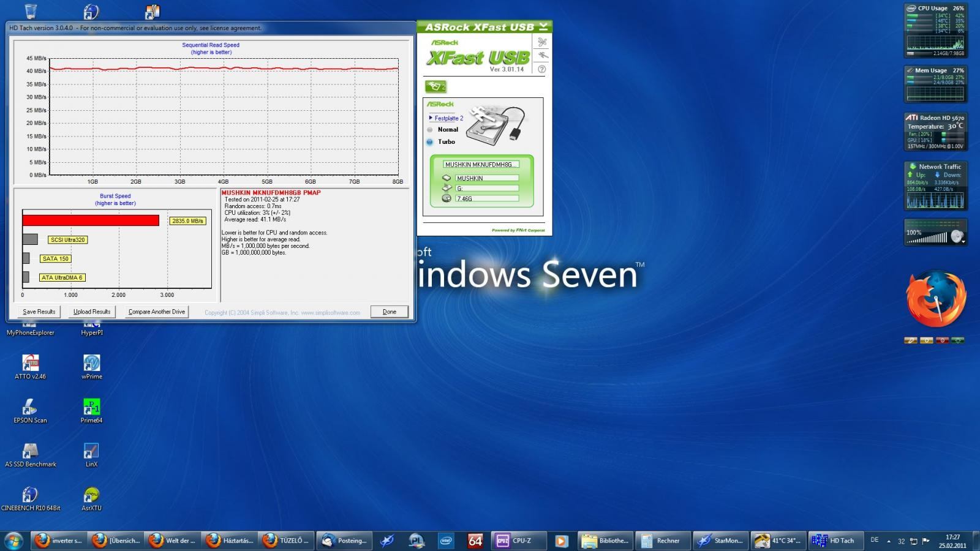Click the 2835.0 MB/s burst label
Image resolution: width=980 pixels, height=551 pixels.
[x=187, y=221]
